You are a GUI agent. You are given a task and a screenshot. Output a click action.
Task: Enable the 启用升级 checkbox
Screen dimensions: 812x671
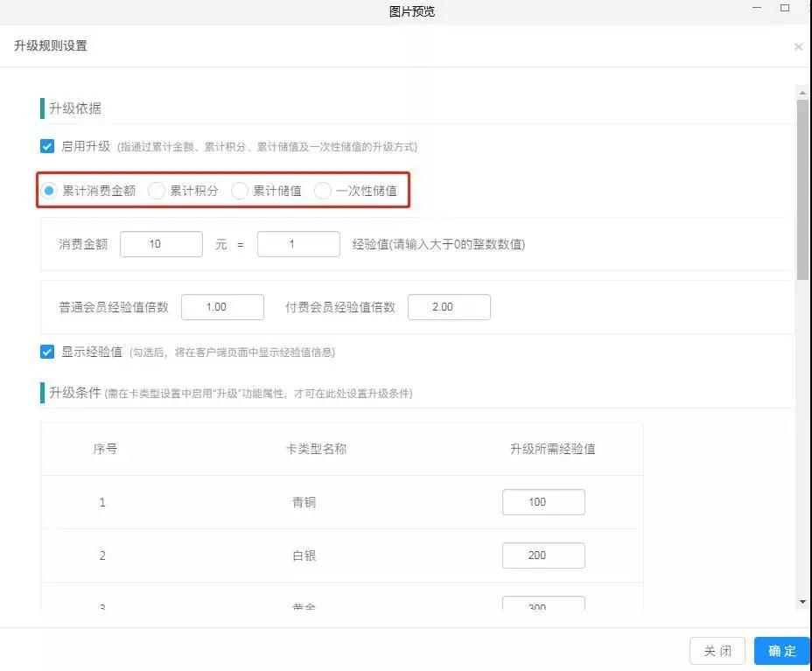point(47,146)
